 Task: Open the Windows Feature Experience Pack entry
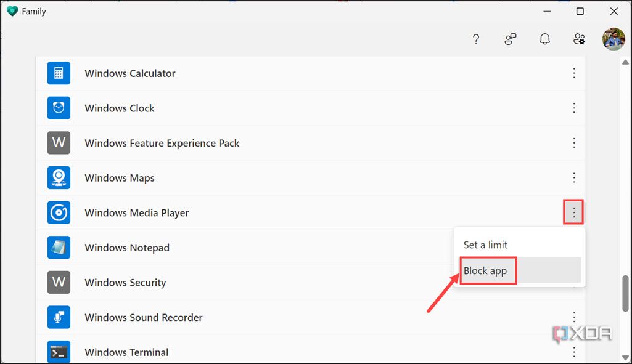click(x=162, y=142)
